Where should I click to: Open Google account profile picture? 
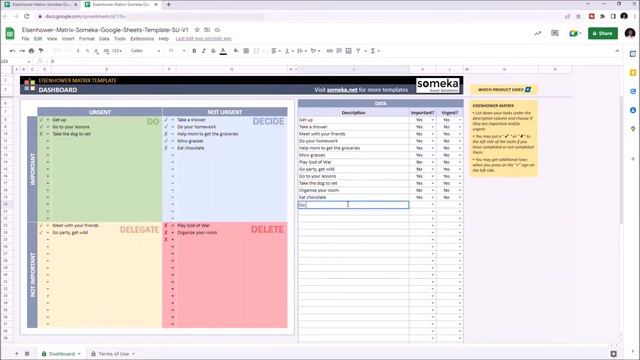point(630,33)
